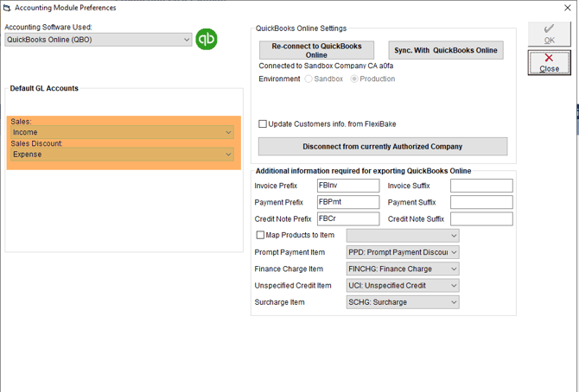This screenshot has height=392, width=579.
Task: Click the 'Environment' label
Action: pos(279,79)
